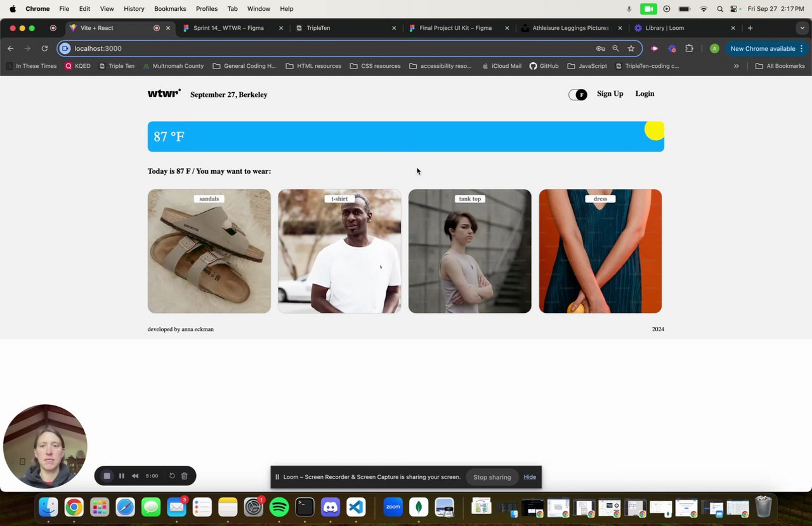Reload the page with the refresh icon
This screenshot has width=812, height=526.
tap(44, 48)
